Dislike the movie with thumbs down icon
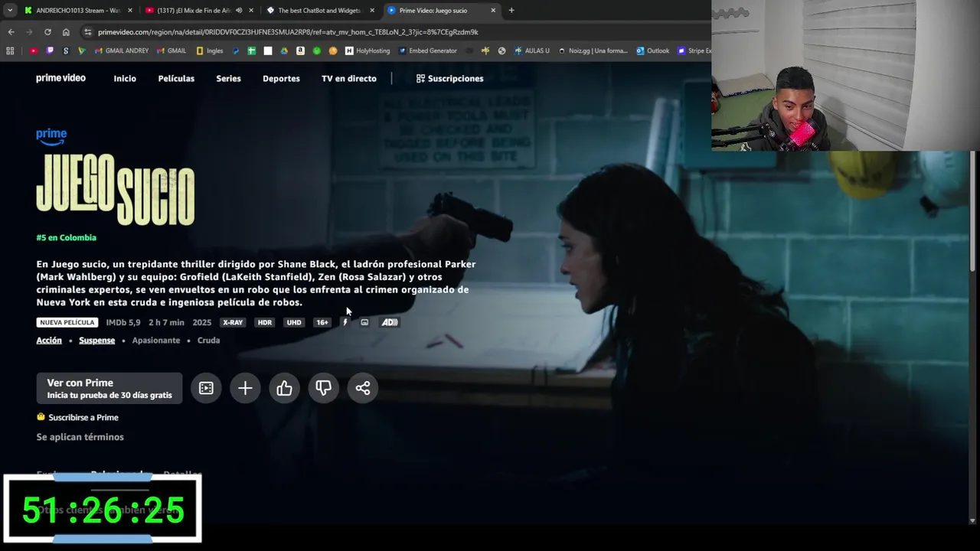This screenshot has height=551, width=980. pos(323,388)
